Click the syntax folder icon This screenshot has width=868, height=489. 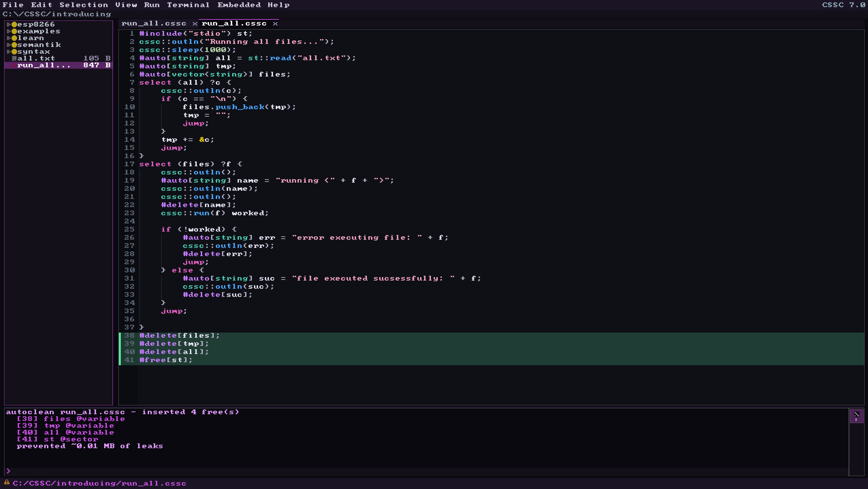(14, 51)
